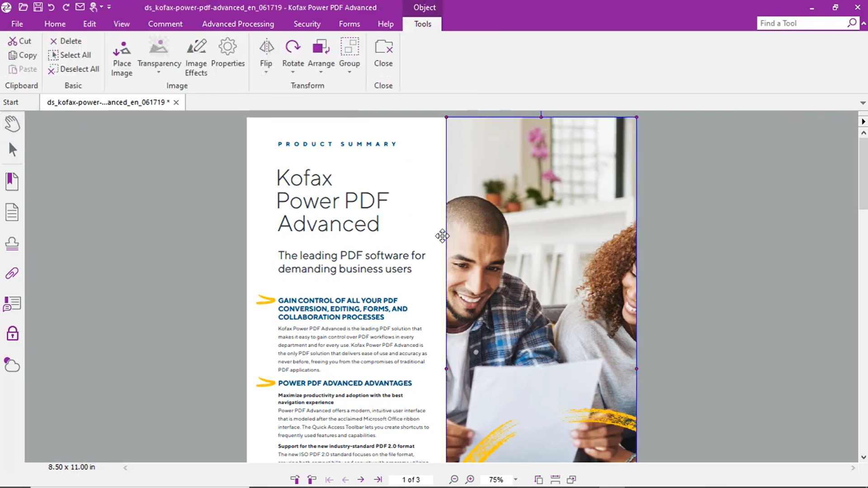Screen dimensions: 868x488
Task: Expand the document tab list arrow
Action: coord(863,103)
